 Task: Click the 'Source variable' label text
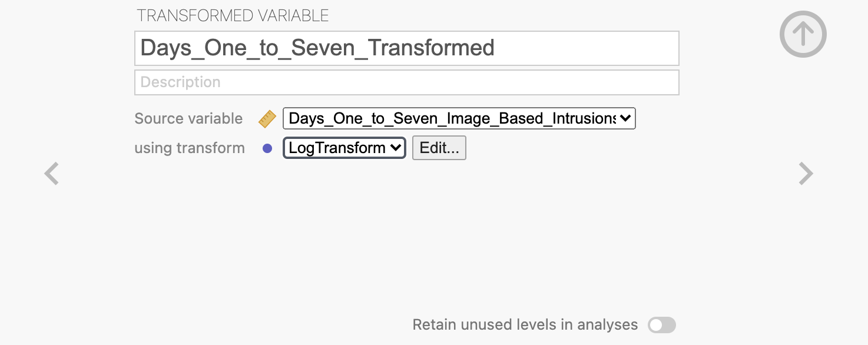tap(188, 118)
